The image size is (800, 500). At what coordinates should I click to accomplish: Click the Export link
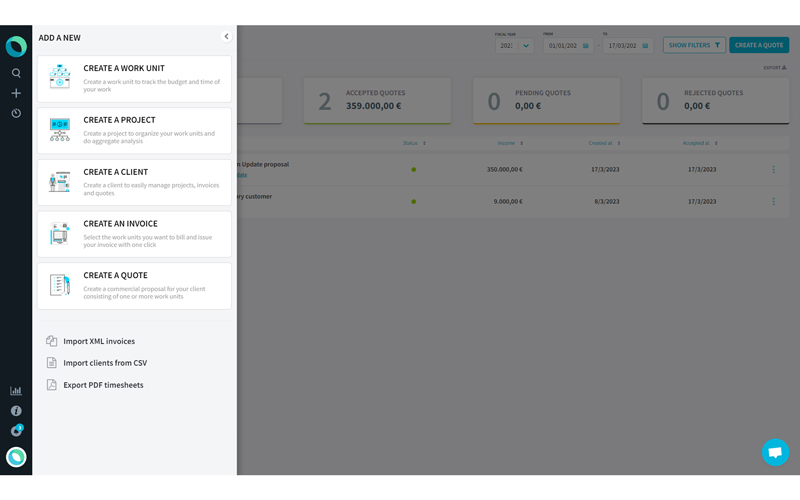774,67
